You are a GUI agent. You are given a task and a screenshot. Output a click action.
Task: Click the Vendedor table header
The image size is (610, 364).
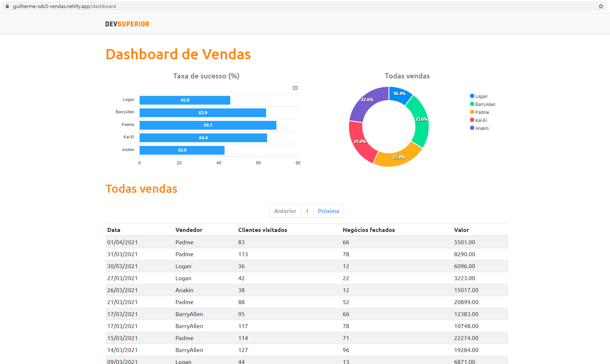(x=188, y=230)
